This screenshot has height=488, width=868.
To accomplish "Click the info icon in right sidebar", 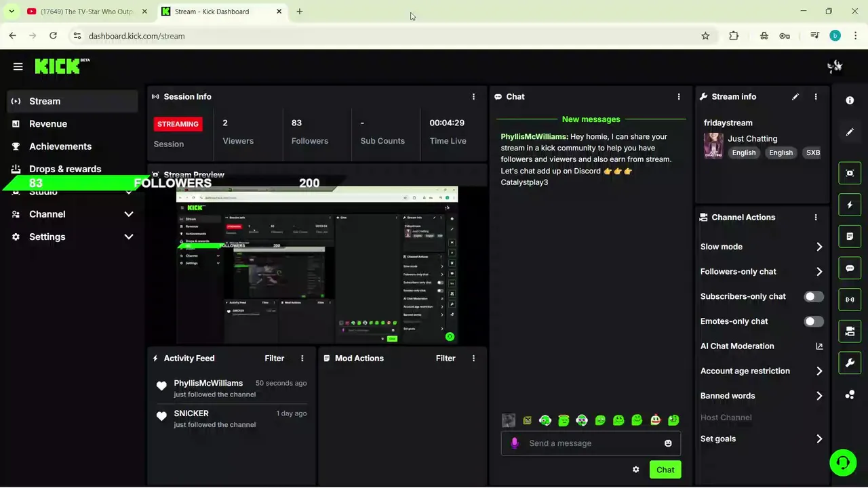I will point(850,100).
